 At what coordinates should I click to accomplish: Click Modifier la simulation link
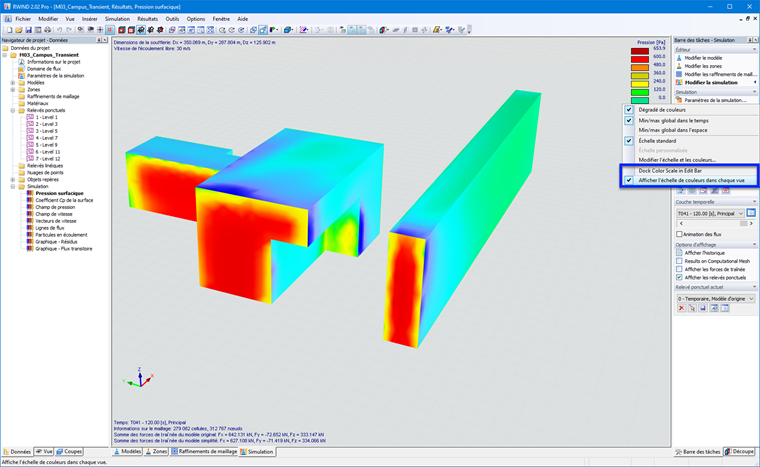[711, 82]
